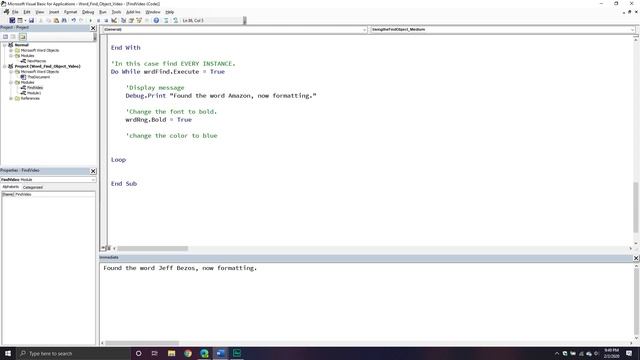Open the Run menu
The image size is (640, 360).
pyautogui.click(x=103, y=12)
